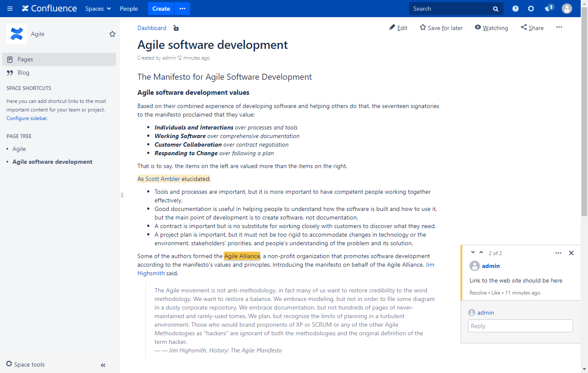Click the Agile space logo
The image size is (588, 373).
[x=17, y=34]
